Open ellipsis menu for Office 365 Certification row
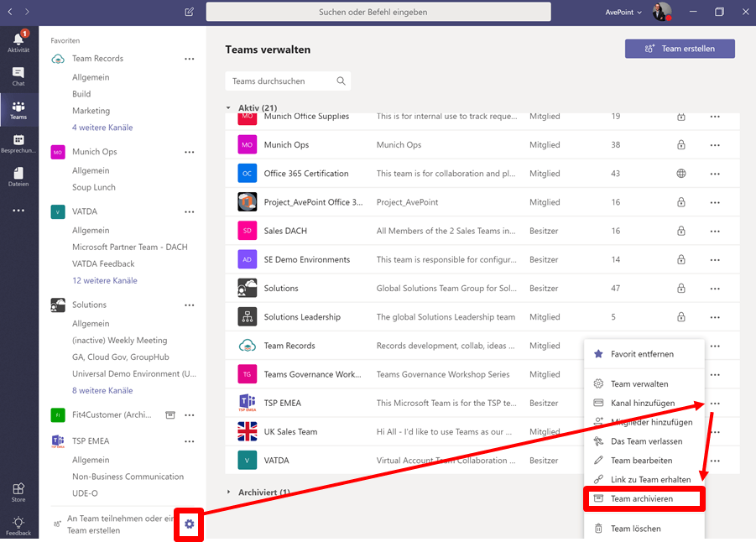 coord(715,174)
